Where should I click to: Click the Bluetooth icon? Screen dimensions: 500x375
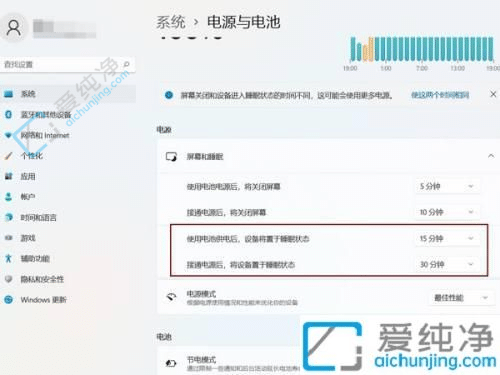tap(8, 115)
